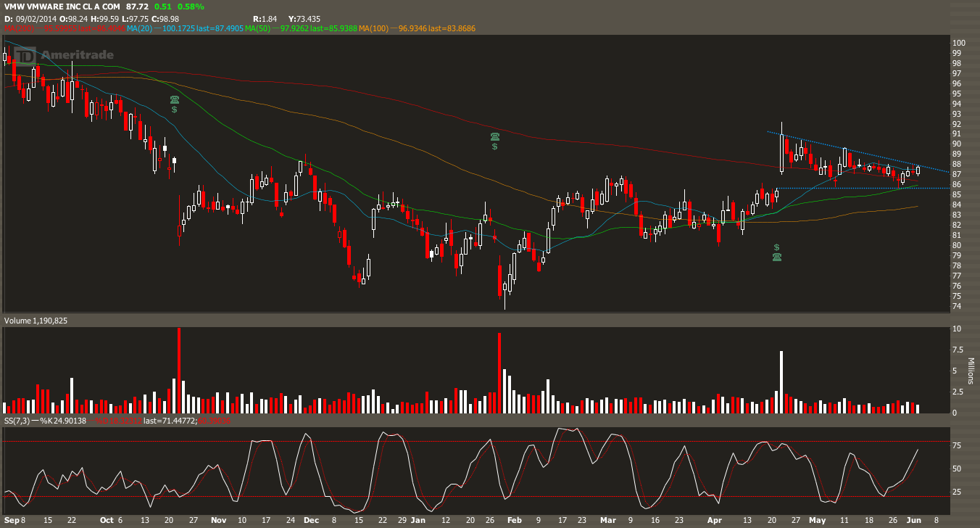Image resolution: width=980 pixels, height=528 pixels.
Task: Click the May label on the time axis
Action: coord(818,520)
